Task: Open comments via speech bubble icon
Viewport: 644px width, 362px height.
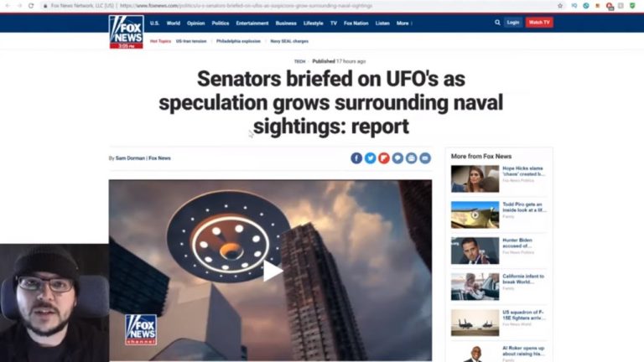Action: (x=397, y=158)
